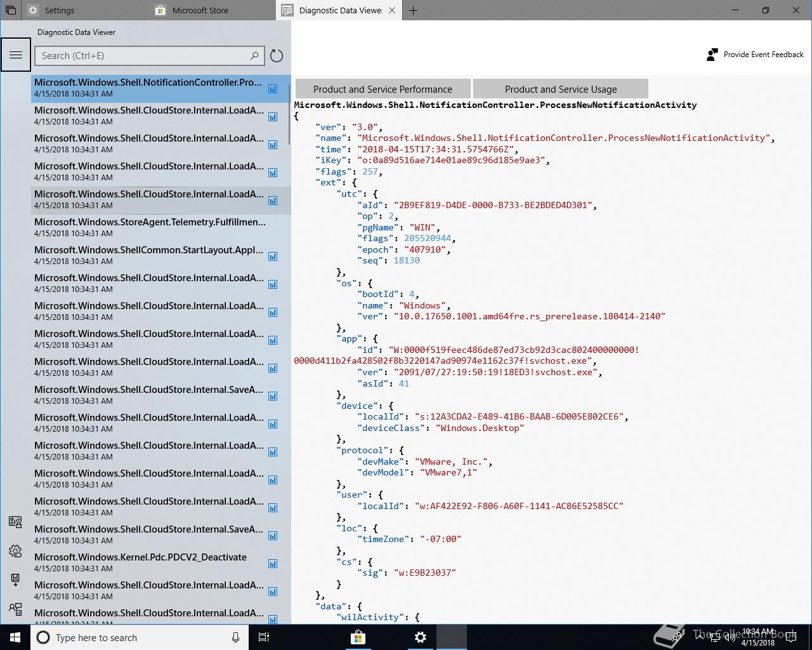Close the Diagnostic Data Viewer tab
The height and width of the screenshot is (650, 812).
[392, 10]
